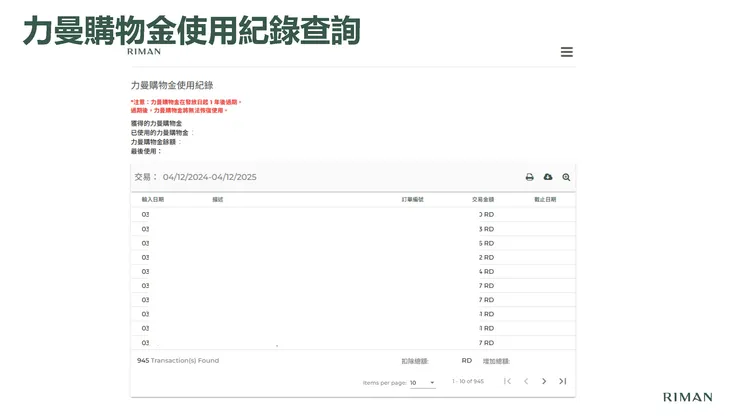This screenshot has width=740, height=416.
Task: Open the search magnifier icon
Action: [x=566, y=177]
